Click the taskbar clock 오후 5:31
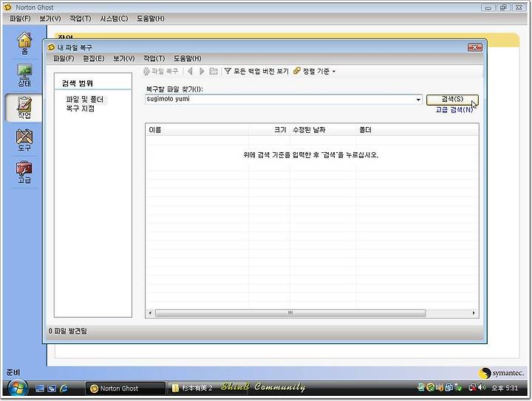 [x=504, y=388]
